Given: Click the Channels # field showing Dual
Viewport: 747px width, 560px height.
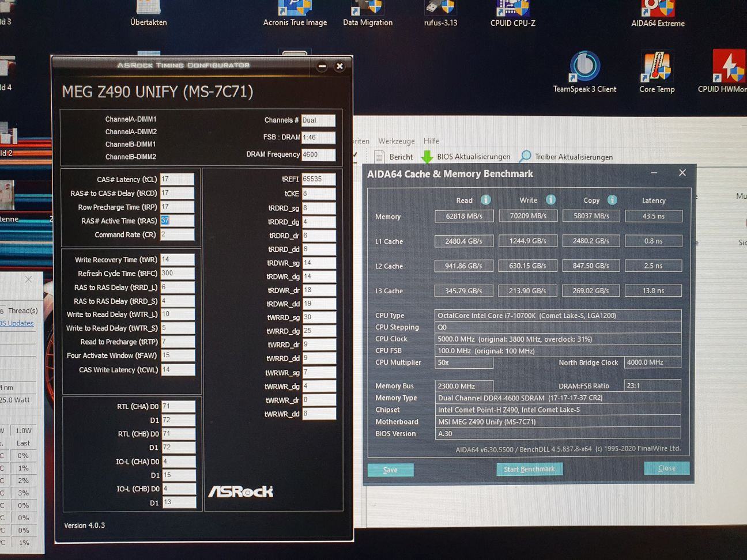Looking at the screenshot, I should click(318, 120).
